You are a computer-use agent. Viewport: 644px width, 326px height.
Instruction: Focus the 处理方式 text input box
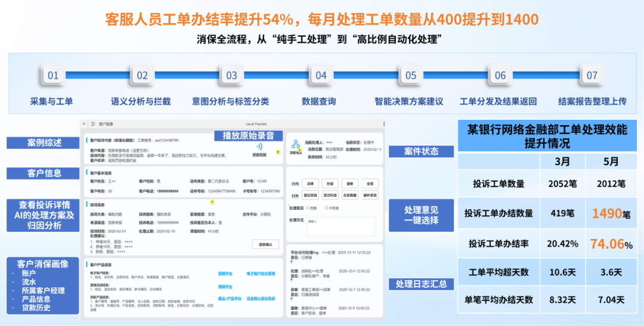(341, 226)
